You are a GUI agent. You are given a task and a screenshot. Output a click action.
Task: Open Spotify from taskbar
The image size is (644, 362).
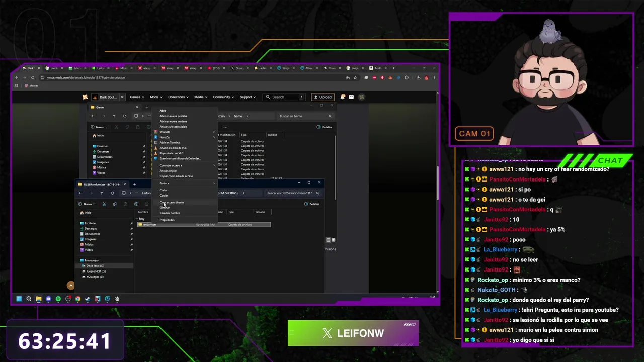[x=58, y=299]
